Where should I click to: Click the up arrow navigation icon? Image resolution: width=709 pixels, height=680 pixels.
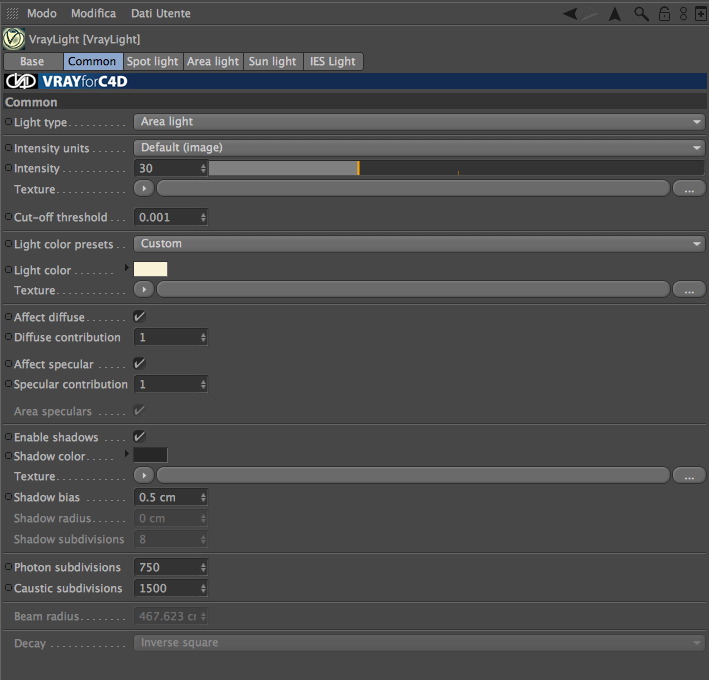coord(614,14)
